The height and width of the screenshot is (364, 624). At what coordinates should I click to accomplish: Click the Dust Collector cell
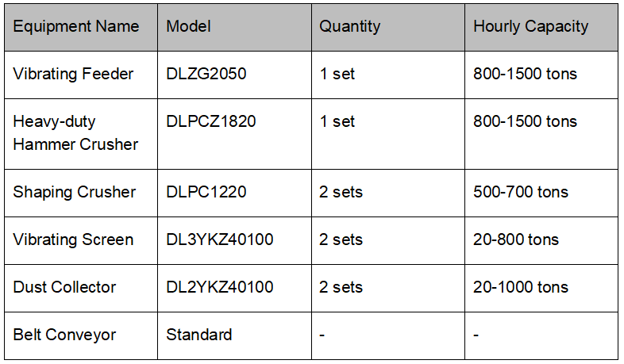coord(65,287)
